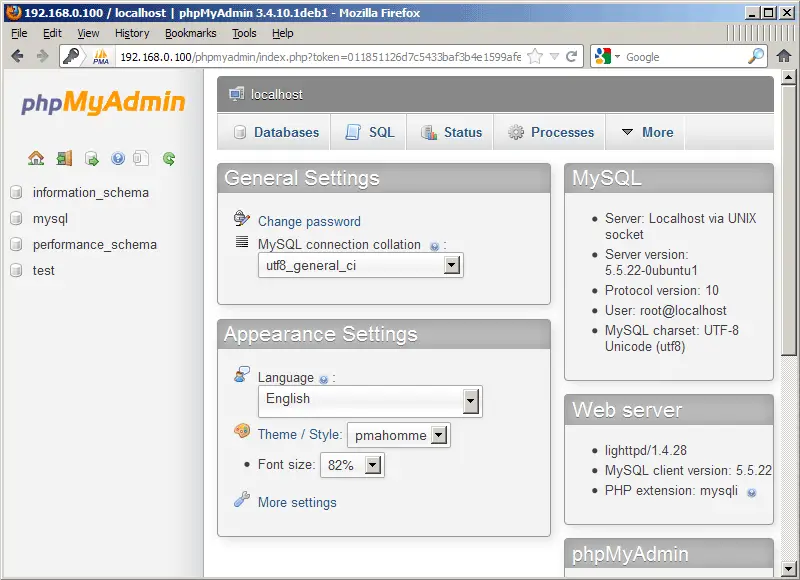Click the 5.5.22-0ubuntu1 server version text

tap(651, 270)
